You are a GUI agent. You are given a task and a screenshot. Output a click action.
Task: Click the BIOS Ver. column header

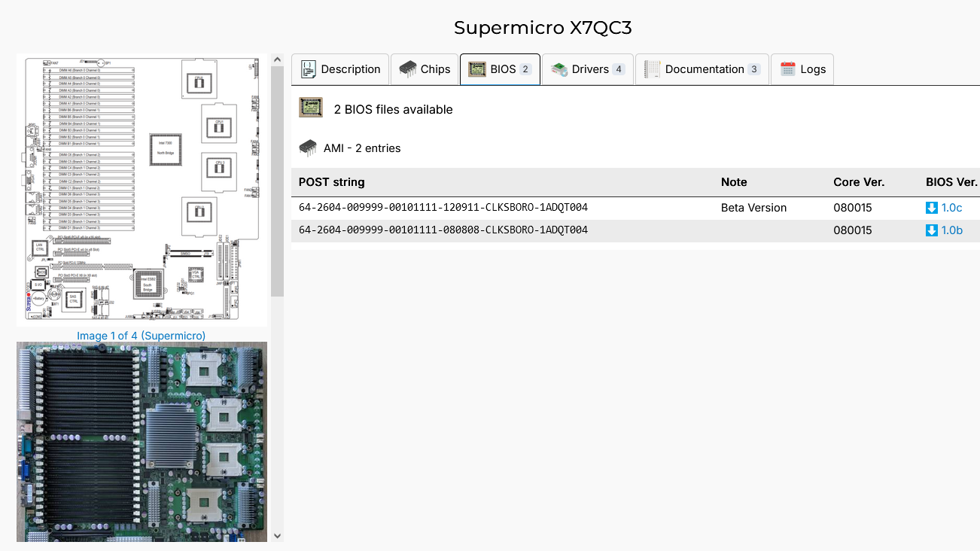(x=951, y=182)
